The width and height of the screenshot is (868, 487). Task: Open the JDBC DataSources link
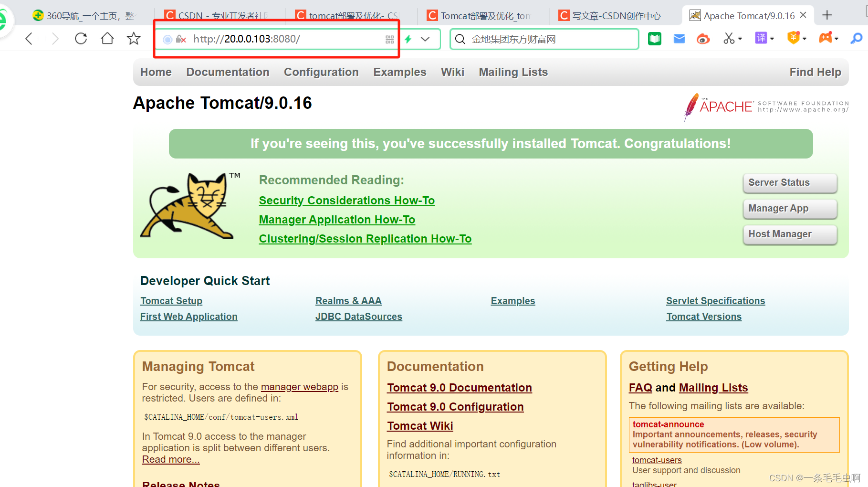point(359,317)
